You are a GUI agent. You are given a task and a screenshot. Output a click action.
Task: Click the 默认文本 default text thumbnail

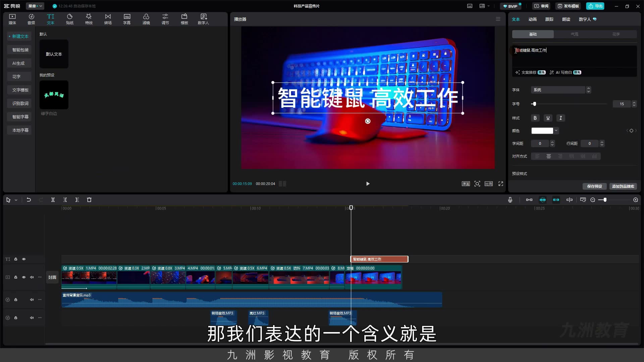click(54, 54)
